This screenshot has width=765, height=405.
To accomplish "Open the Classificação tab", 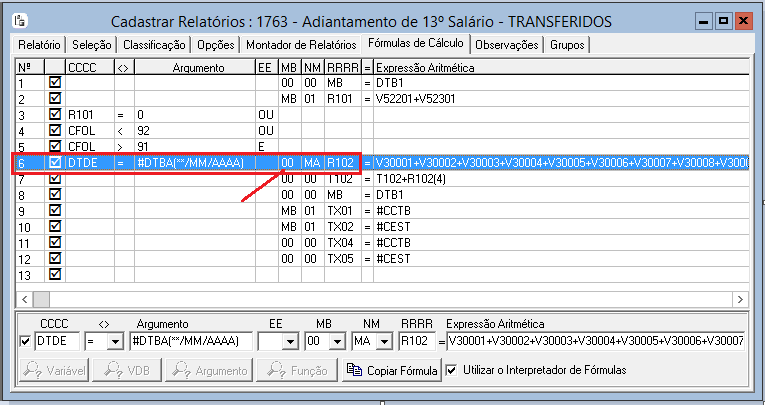I will [153, 45].
